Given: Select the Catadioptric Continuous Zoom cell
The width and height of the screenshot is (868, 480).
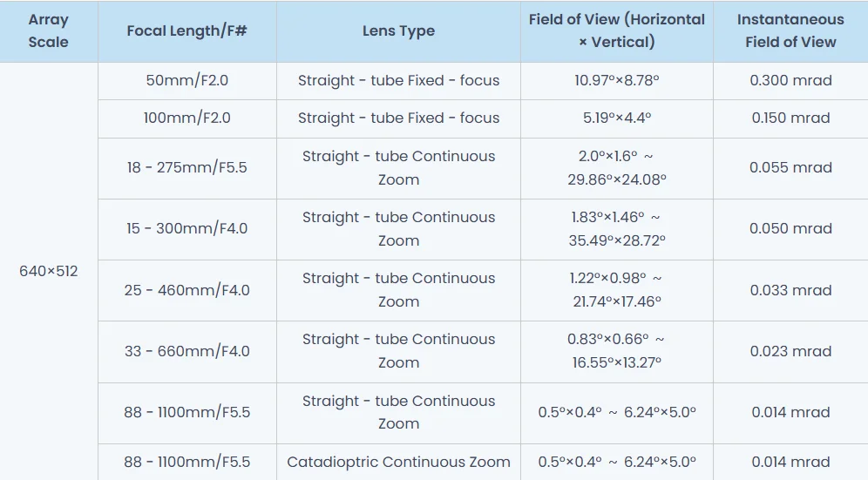Looking at the screenshot, I should [x=398, y=462].
